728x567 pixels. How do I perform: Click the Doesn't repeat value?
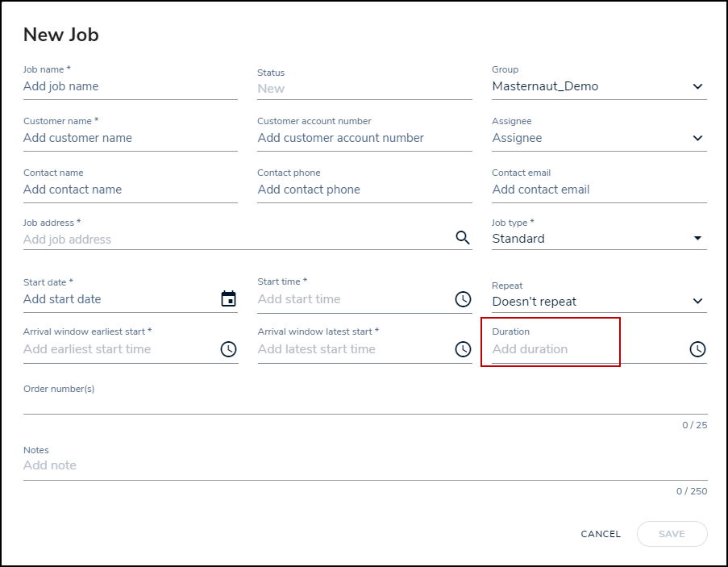534,302
